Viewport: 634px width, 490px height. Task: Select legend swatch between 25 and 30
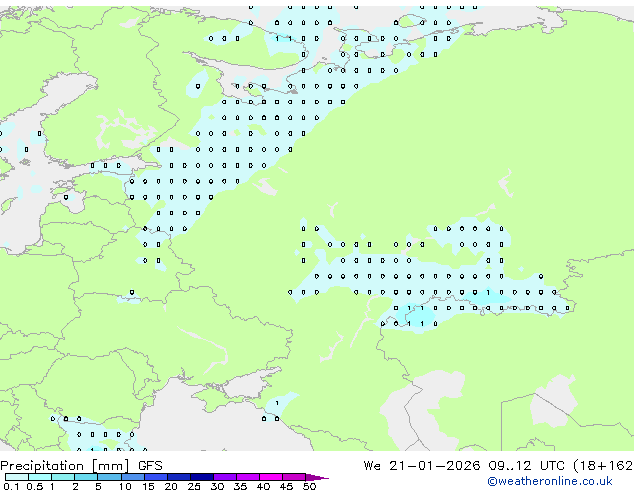point(202,477)
